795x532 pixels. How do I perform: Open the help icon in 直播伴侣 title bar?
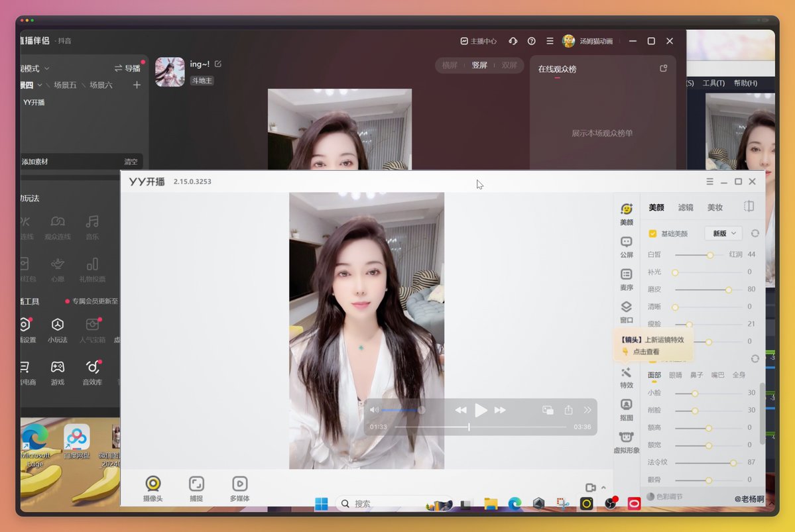pyautogui.click(x=531, y=41)
